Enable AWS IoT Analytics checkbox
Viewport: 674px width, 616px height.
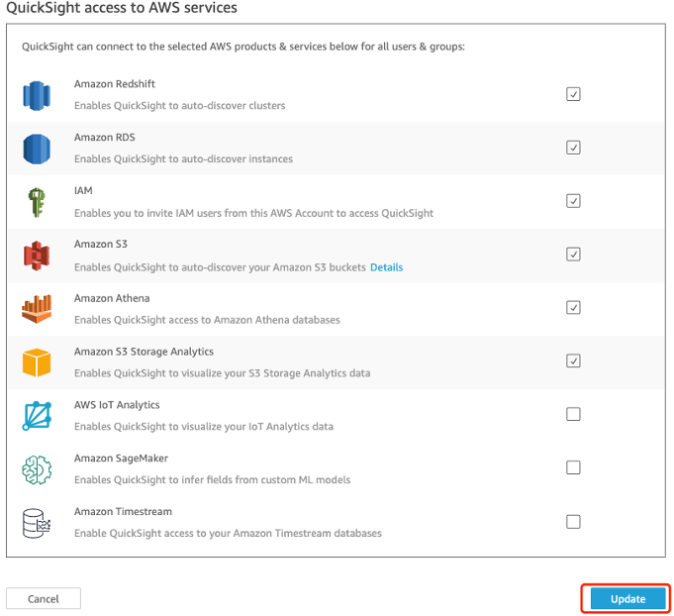[573, 415]
